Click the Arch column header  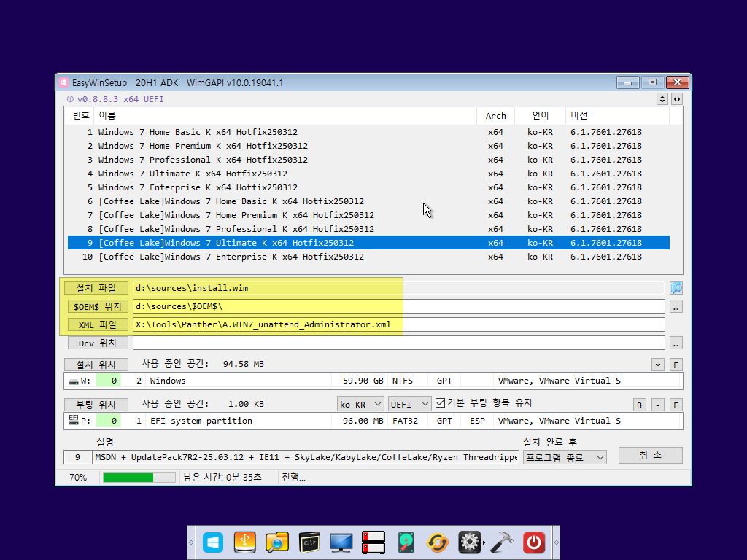coord(495,116)
